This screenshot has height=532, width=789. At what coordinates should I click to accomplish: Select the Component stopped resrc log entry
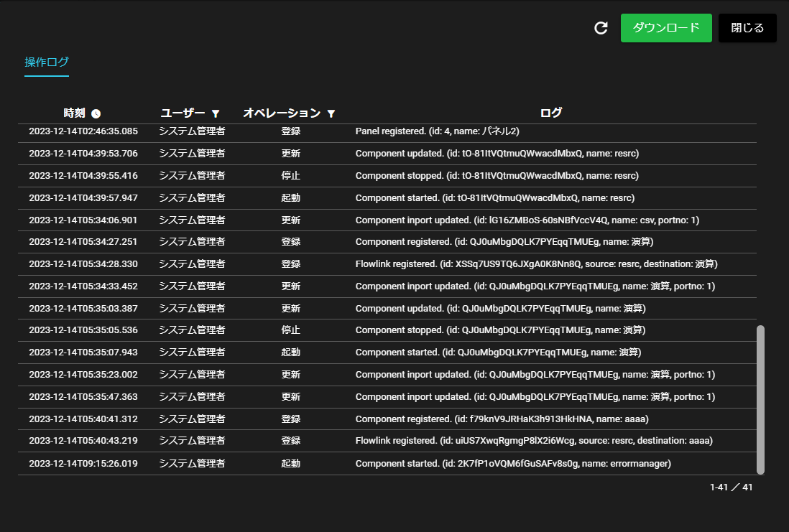(497, 176)
